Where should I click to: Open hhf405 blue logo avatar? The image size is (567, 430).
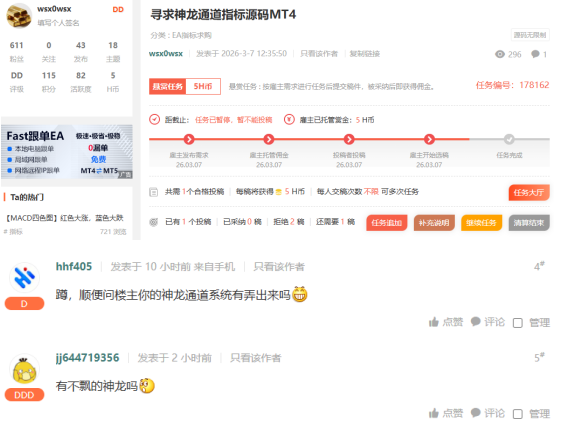(24, 277)
